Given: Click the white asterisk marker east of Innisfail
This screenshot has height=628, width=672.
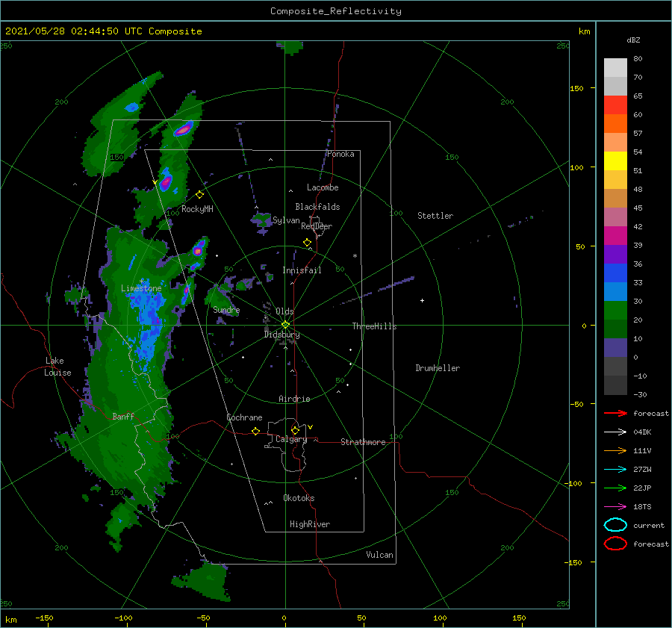Looking at the screenshot, I should click(x=355, y=256).
